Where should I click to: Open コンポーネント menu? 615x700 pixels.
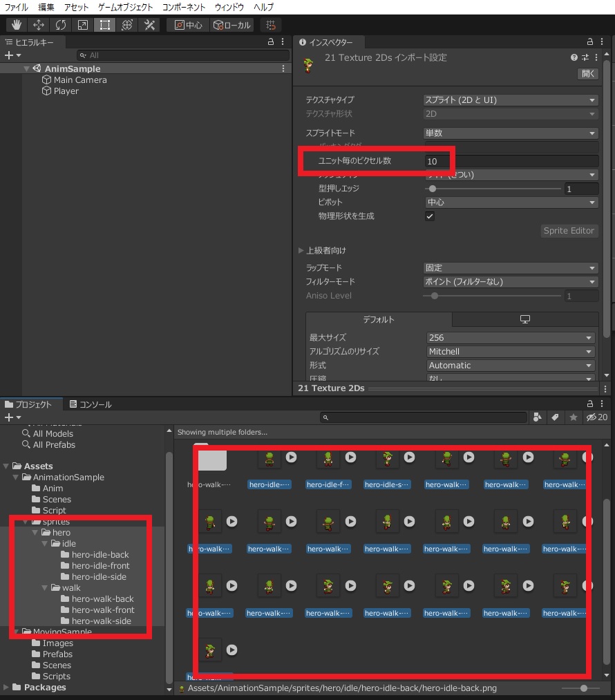(183, 7)
